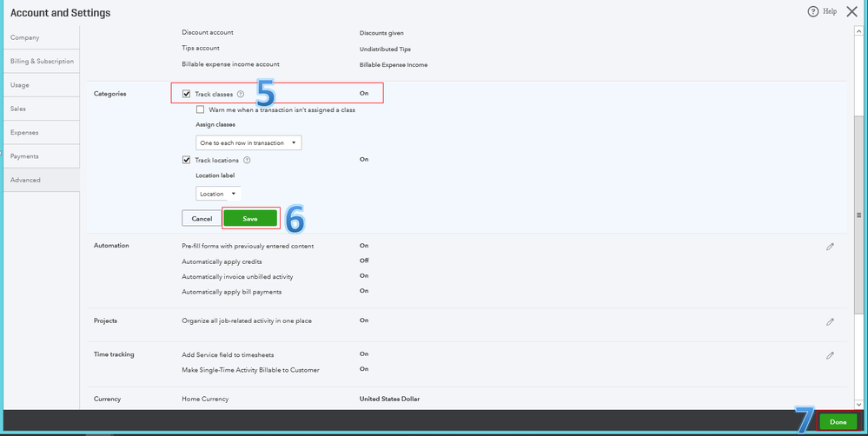Click the Home Currency row label
The height and width of the screenshot is (436, 868).
click(205, 399)
